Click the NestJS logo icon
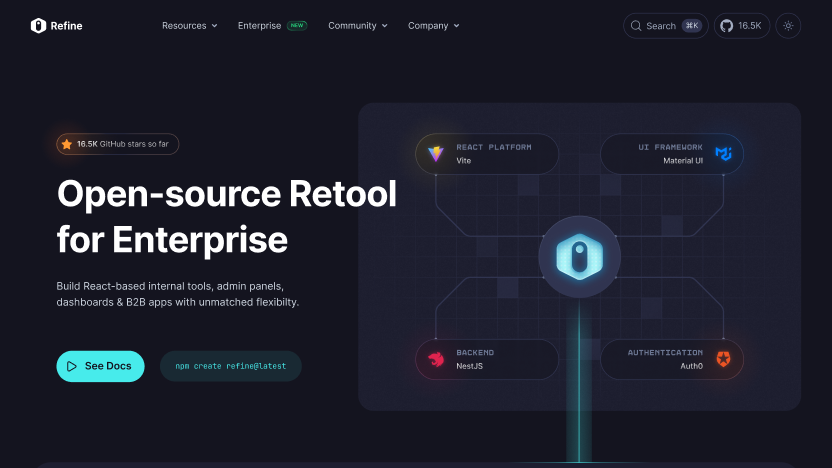This screenshot has width=832, height=468. [436, 359]
